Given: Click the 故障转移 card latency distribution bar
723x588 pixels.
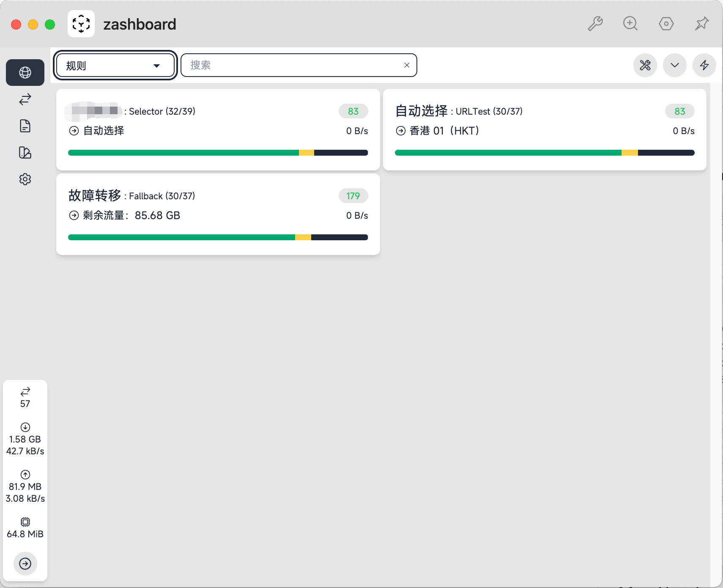Looking at the screenshot, I should (x=218, y=237).
